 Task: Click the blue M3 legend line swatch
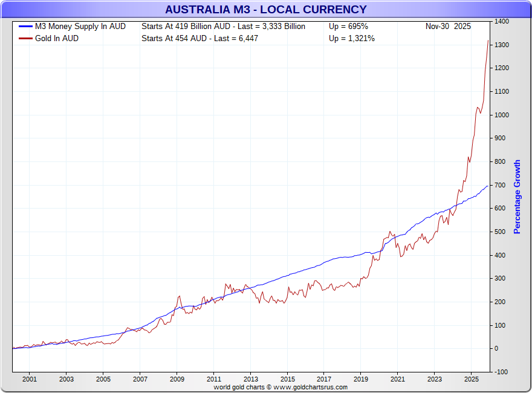(x=25, y=27)
